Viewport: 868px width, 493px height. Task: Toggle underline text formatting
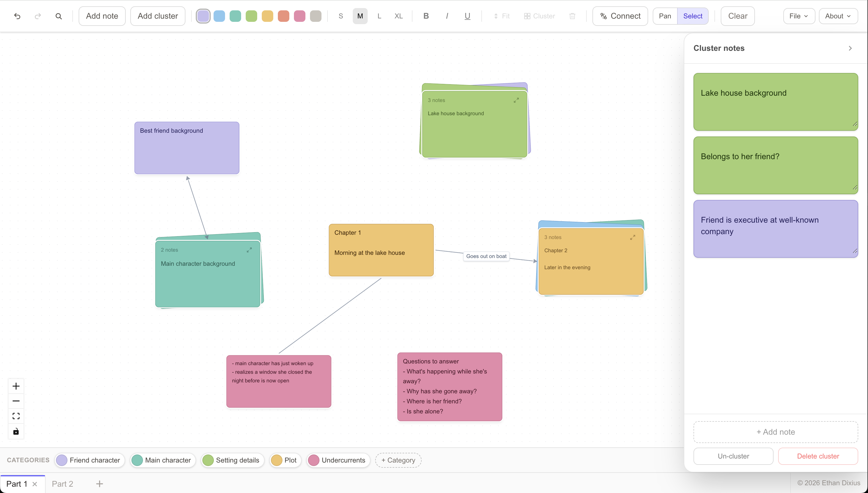coord(467,16)
